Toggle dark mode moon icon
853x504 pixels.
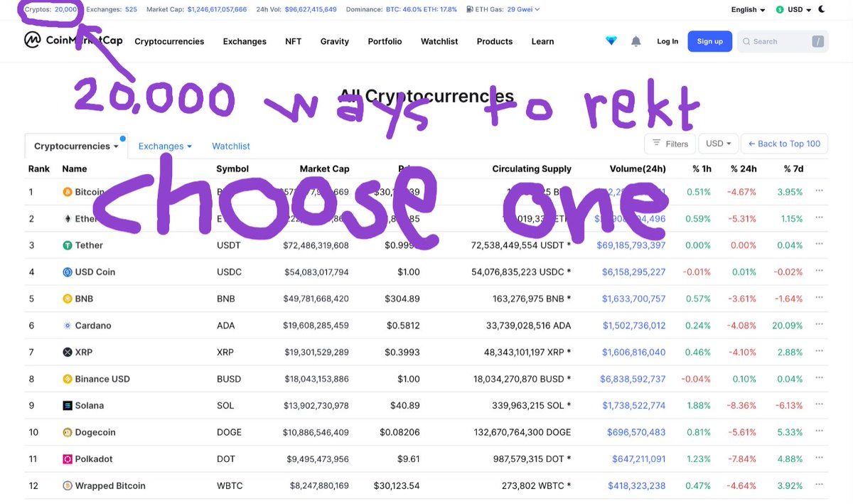coord(822,9)
